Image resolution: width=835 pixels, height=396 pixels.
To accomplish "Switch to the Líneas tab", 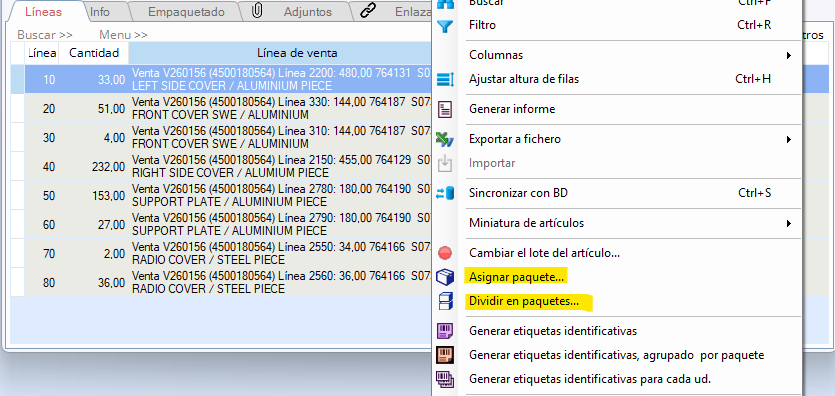I will click(x=44, y=12).
